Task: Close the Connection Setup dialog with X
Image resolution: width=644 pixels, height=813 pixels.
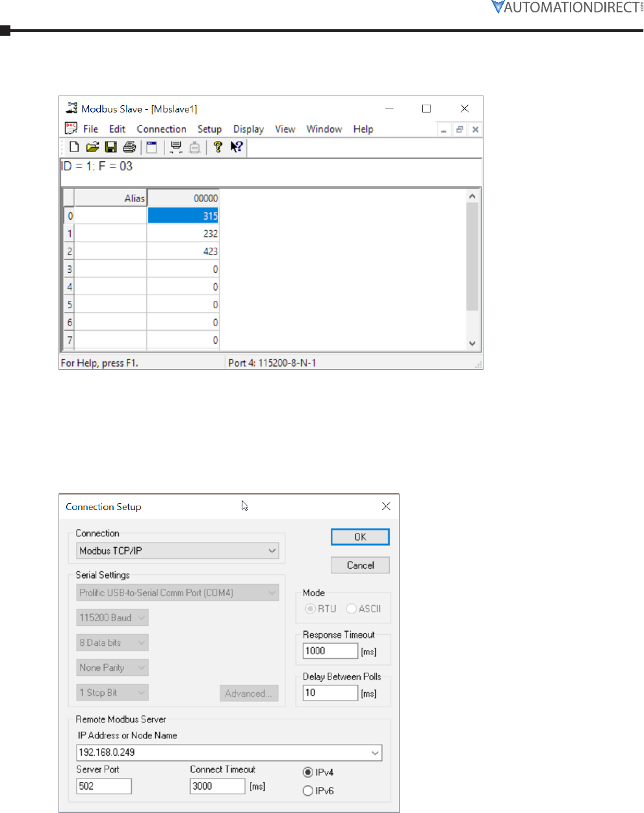Action: pyautogui.click(x=386, y=506)
